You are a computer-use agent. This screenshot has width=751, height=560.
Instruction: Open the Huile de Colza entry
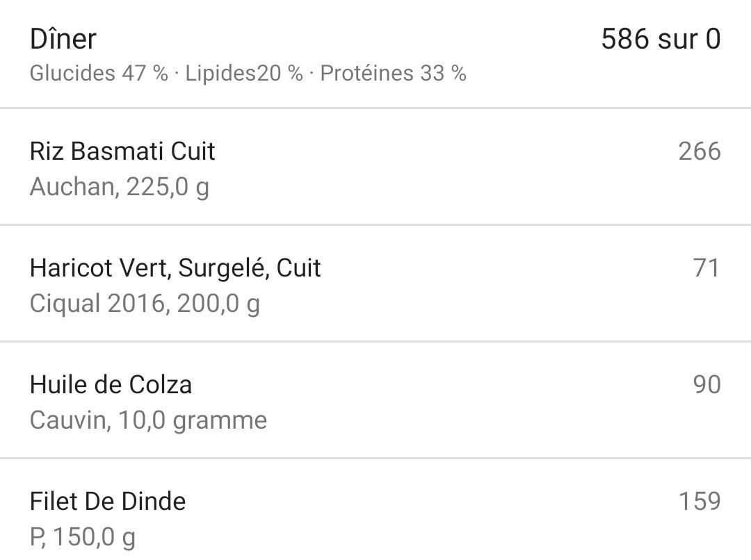click(111, 385)
